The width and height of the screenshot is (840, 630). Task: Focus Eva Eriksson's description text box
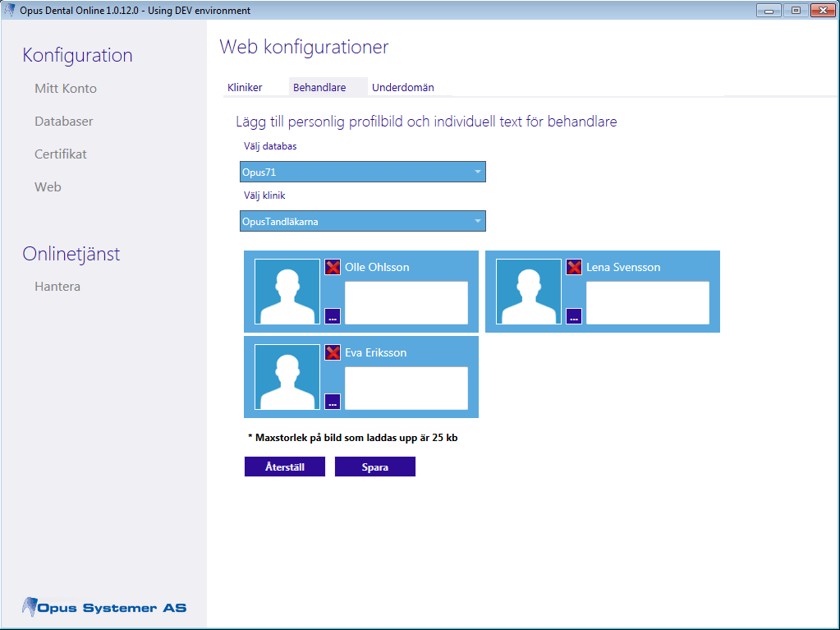pos(406,389)
